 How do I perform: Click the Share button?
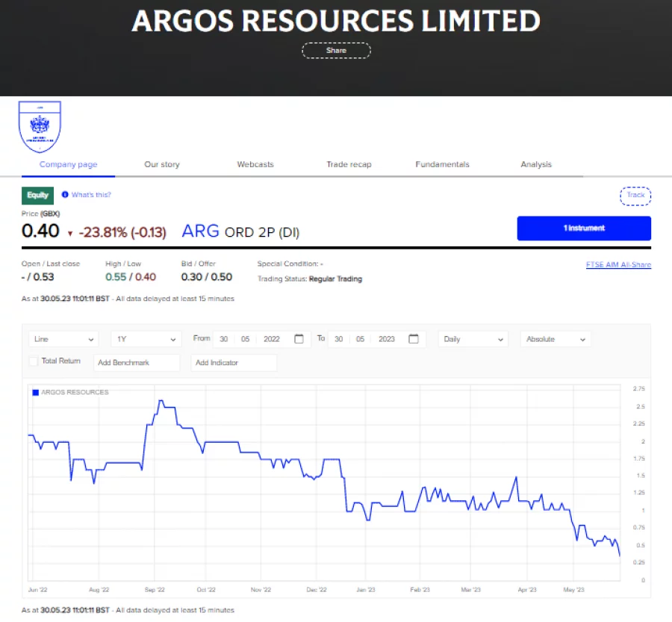tap(336, 50)
